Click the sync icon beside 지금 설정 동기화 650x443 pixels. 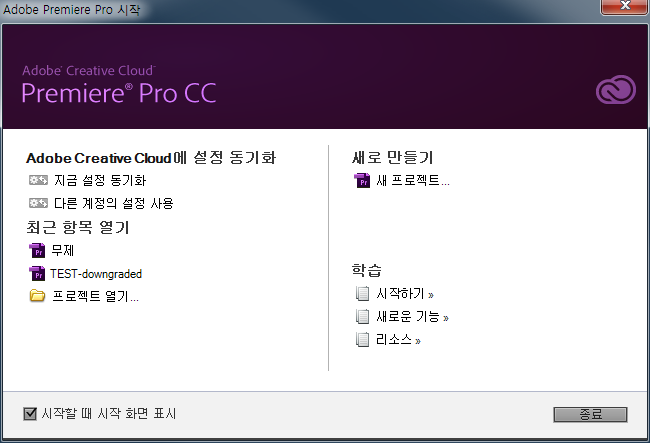pyautogui.click(x=38, y=180)
